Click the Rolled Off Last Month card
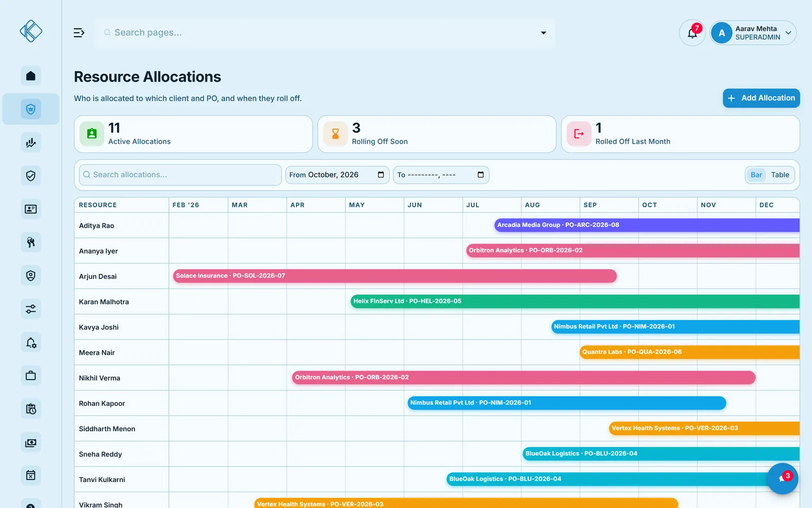Screen dimensions: 812x508 [681, 134]
